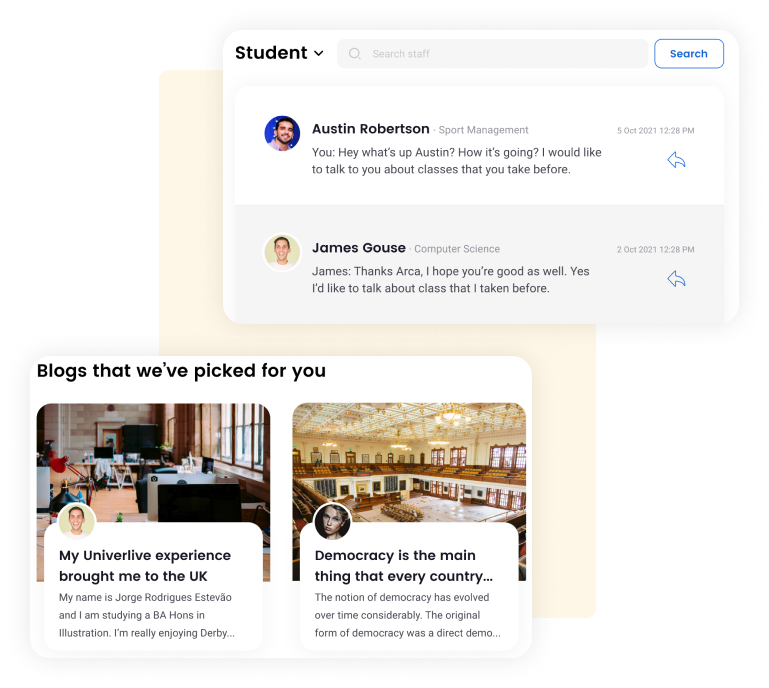Open Austin Robertson's name link
769x688 pixels.
(x=371, y=129)
